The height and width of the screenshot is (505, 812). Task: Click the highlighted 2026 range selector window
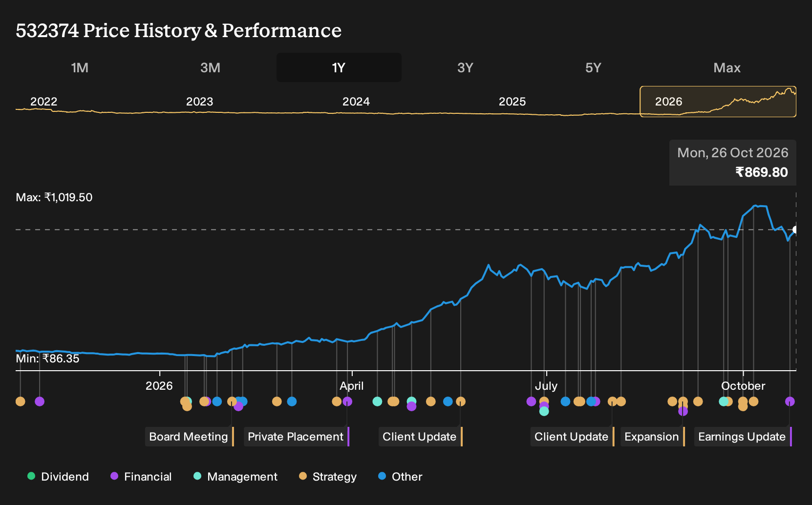pyautogui.click(x=718, y=102)
